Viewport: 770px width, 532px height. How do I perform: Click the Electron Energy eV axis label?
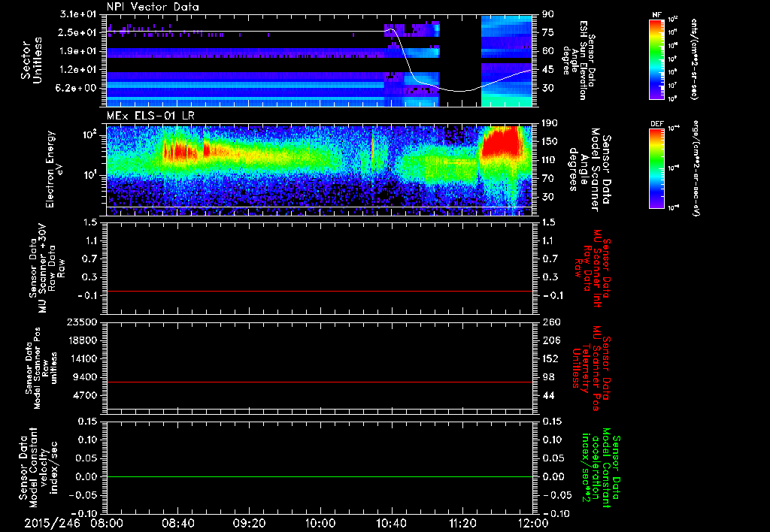[54, 169]
